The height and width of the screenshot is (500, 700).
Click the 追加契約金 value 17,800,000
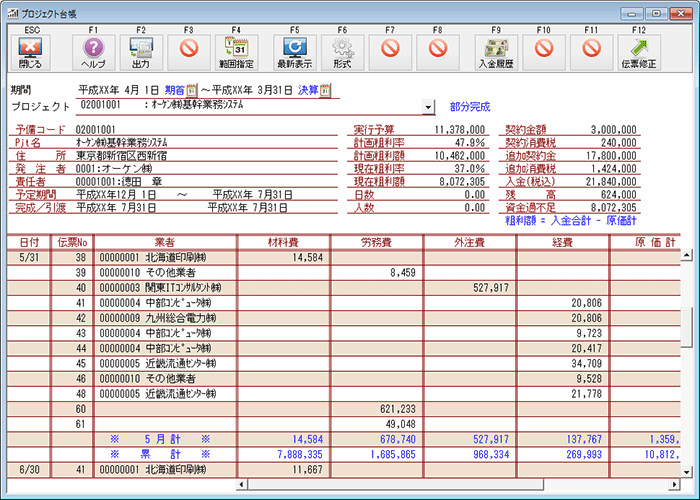pyautogui.click(x=611, y=156)
